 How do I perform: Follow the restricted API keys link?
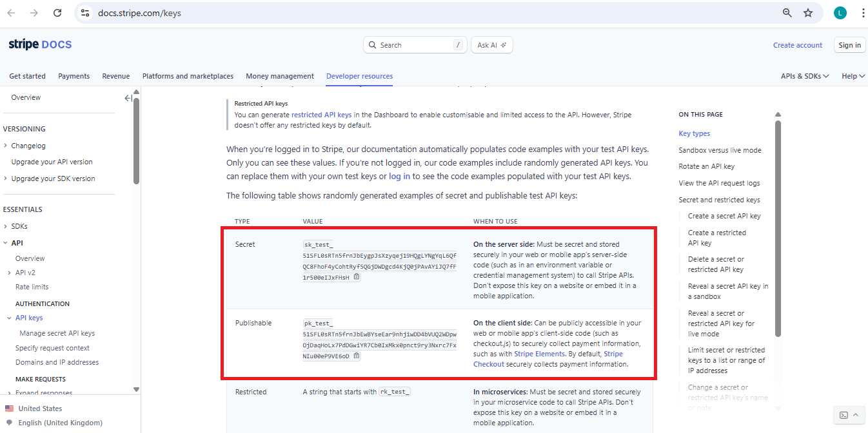click(321, 115)
